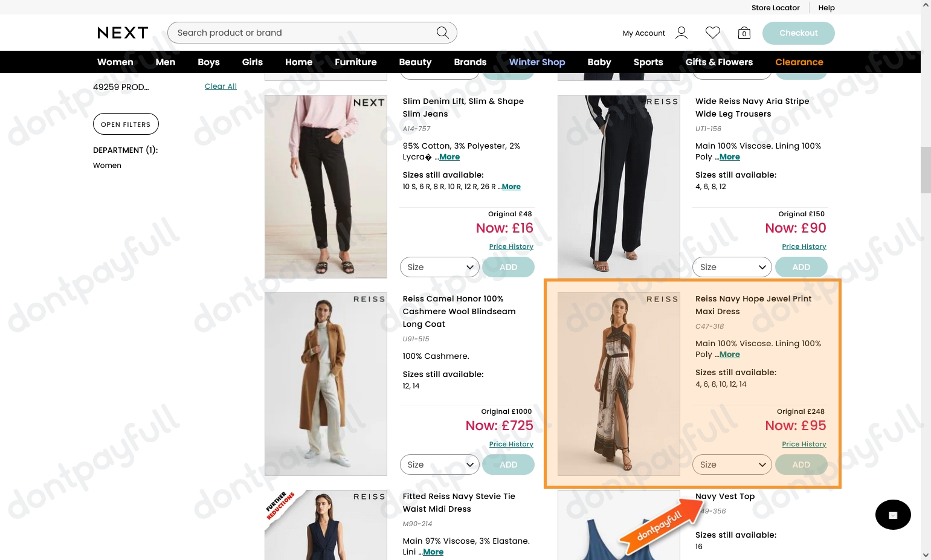Open the Clearance menu

pyautogui.click(x=799, y=62)
